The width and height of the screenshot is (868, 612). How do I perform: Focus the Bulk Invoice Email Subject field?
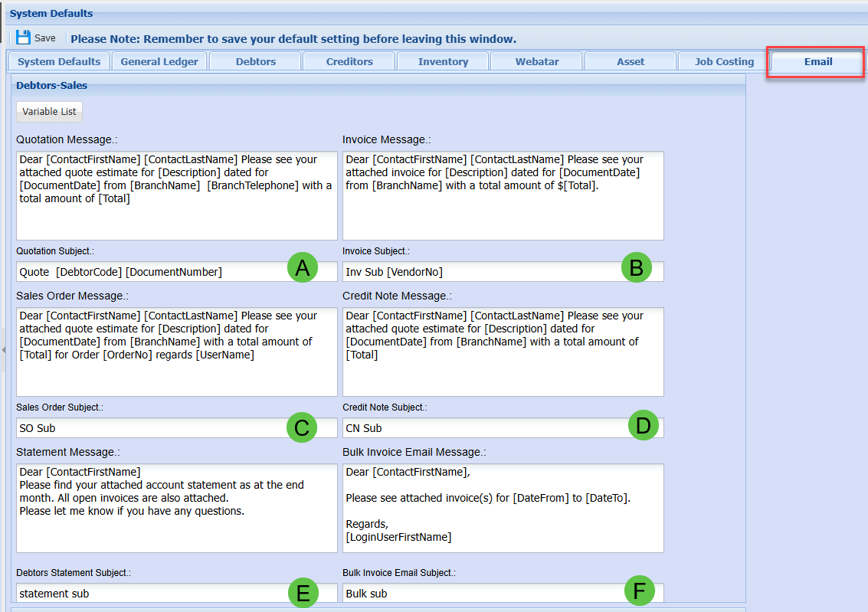(503, 593)
